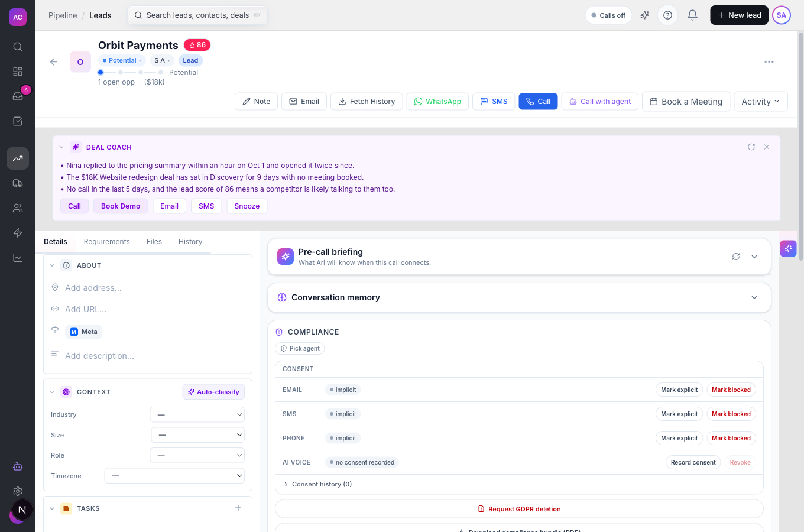Open help question mark icon
The image size is (804, 532).
pyautogui.click(x=668, y=15)
